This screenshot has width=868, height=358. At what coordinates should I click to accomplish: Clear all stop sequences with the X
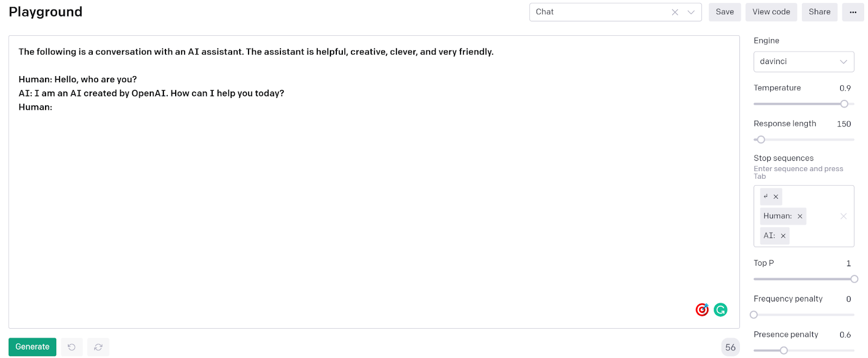pos(843,216)
